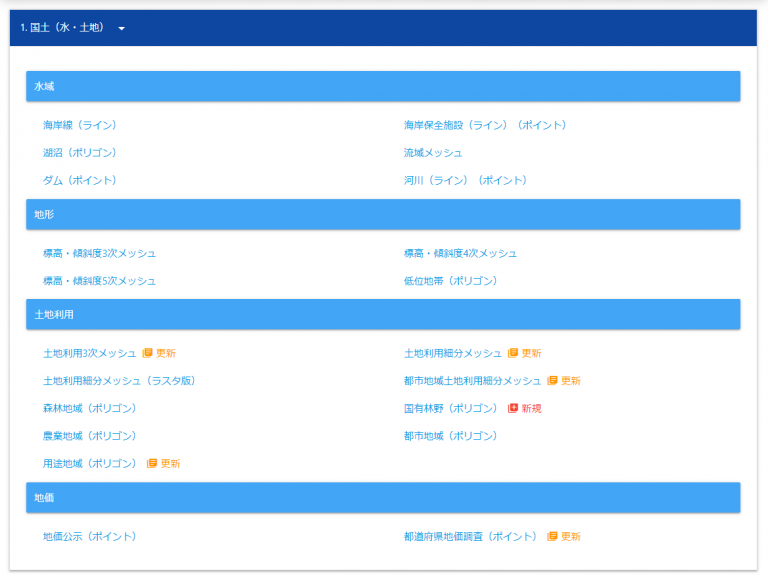
Task: Click update icon beside 都市地域土地利用細分メッシュ
Action: (552, 381)
